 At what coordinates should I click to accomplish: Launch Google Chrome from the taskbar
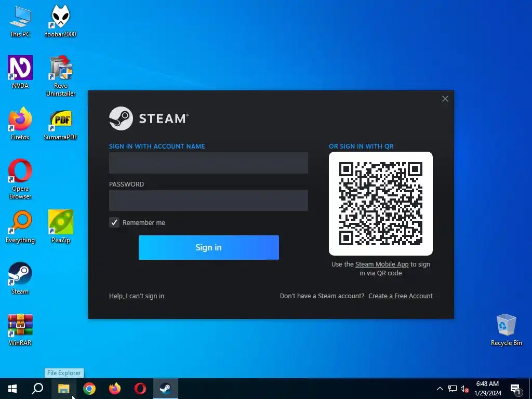pos(89,389)
